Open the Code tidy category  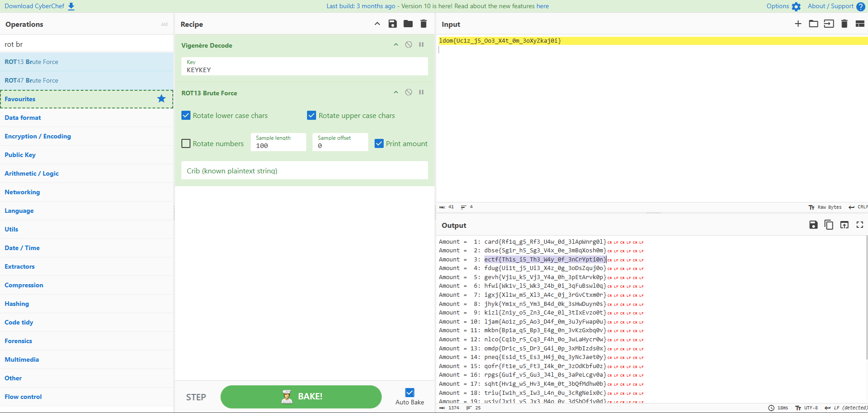click(87, 322)
